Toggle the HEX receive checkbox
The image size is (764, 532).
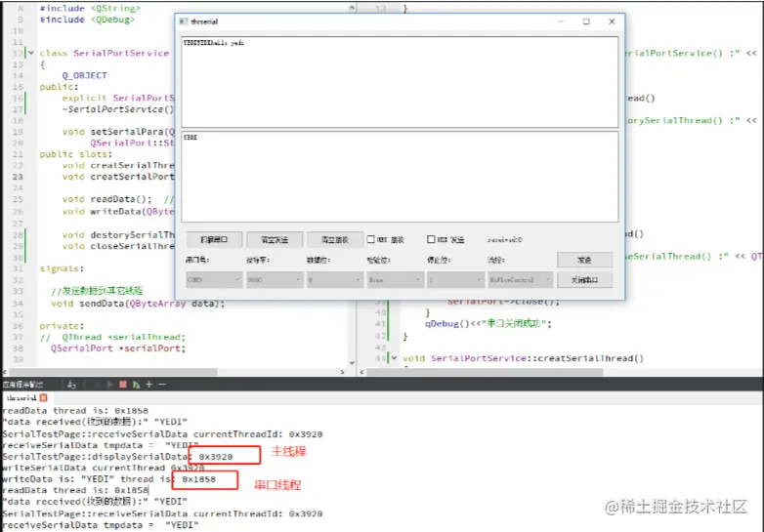(371, 239)
